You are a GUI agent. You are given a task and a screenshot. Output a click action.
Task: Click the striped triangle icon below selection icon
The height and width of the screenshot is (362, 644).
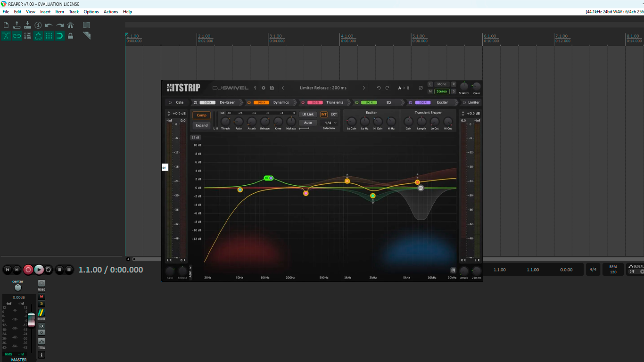click(87, 36)
